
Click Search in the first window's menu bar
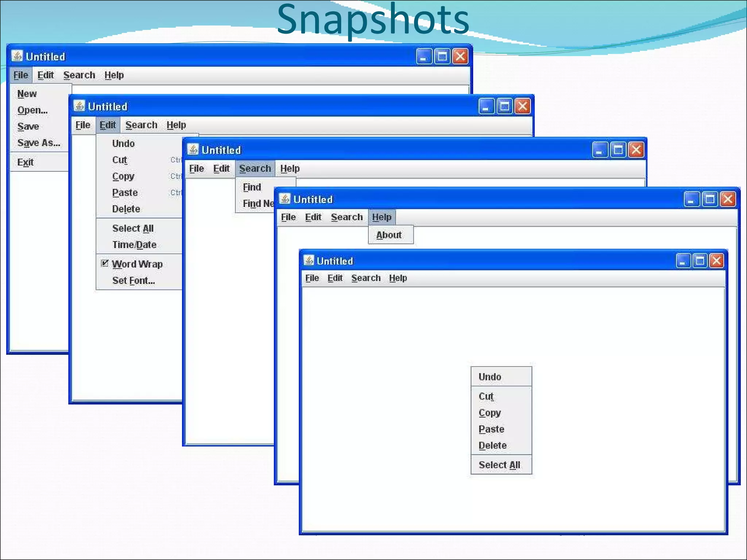tap(79, 75)
